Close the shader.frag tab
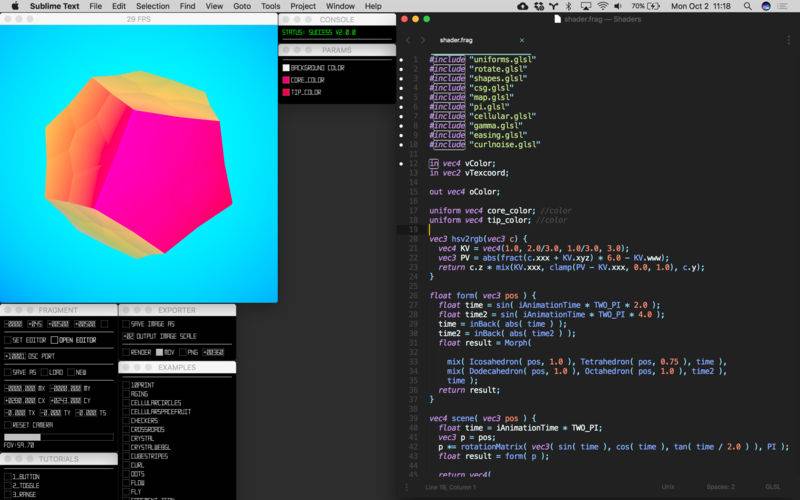The image size is (800, 500). coord(521,40)
